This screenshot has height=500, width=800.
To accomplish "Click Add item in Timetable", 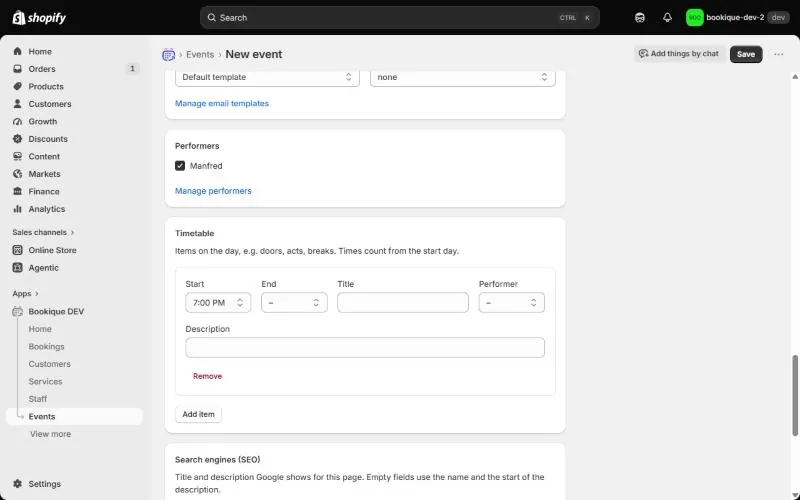I will click(x=198, y=414).
